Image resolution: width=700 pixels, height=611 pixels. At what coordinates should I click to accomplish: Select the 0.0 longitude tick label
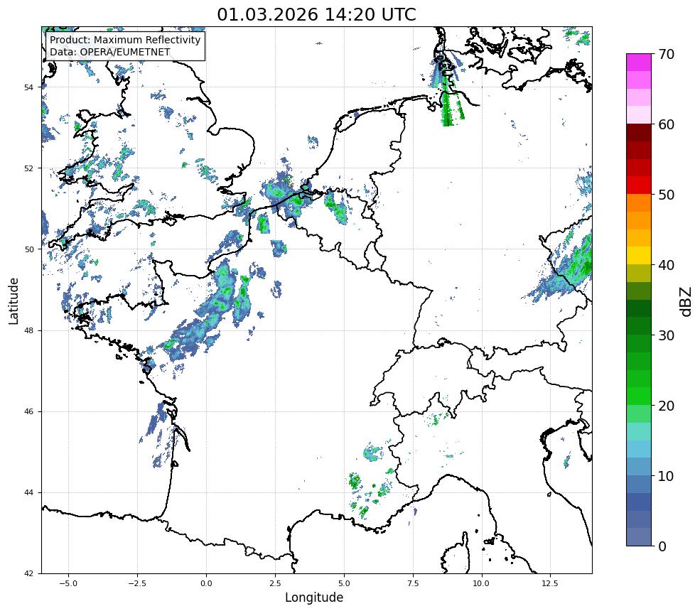click(x=206, y=583)
